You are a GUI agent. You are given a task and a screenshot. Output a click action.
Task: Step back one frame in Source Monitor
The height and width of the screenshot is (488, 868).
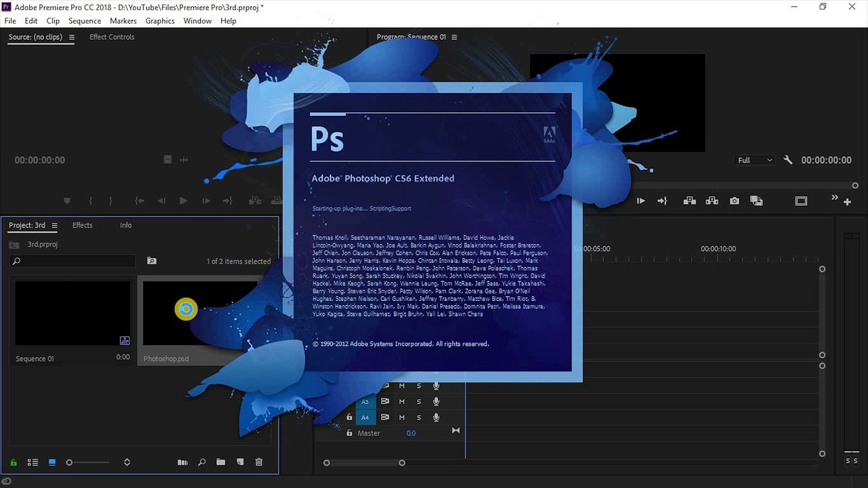161,201
